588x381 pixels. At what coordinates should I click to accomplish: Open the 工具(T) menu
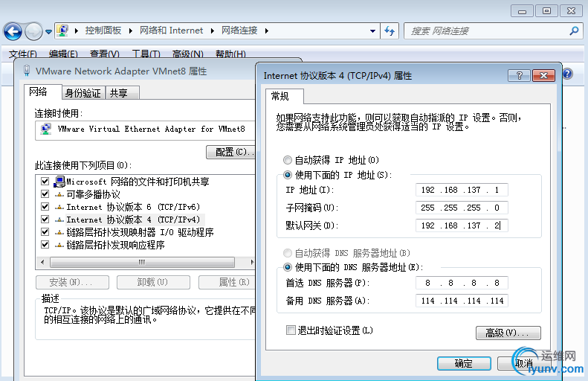click(146, 54)
